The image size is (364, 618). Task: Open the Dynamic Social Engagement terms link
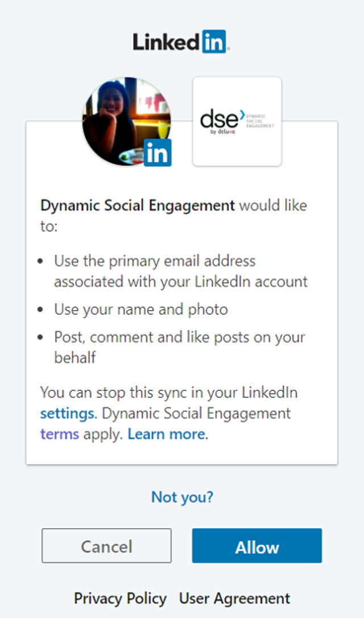click(60, 434)
